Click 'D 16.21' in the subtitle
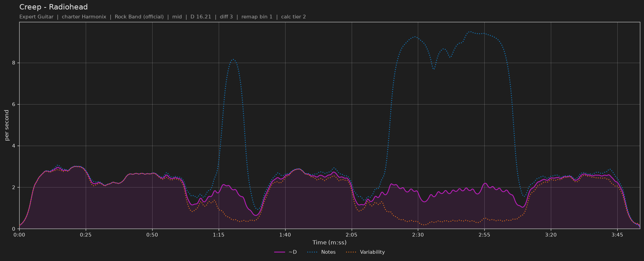 click(x=201, y=17)
